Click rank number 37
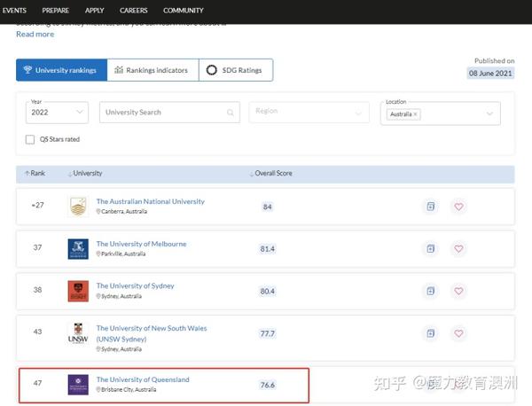 pyautogui.click(x=37, y=247)
